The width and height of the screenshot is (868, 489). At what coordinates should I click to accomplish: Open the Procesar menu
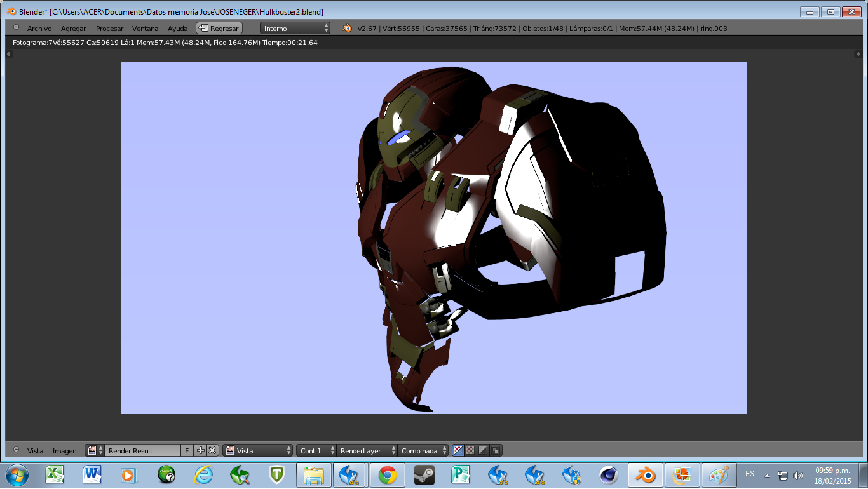pos(109,29)
